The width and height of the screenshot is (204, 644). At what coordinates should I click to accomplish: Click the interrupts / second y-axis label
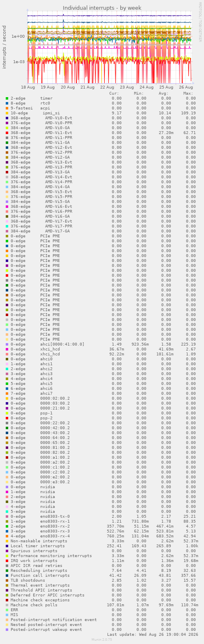click(5, 47)
